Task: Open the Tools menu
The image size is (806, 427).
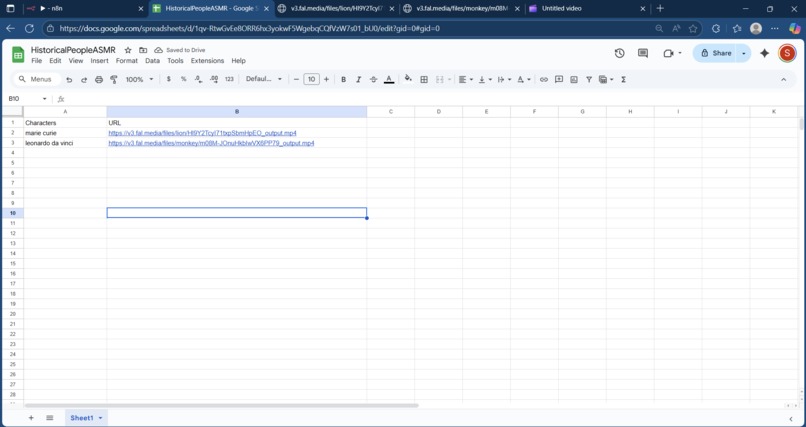Action: (x=175, y=61)
